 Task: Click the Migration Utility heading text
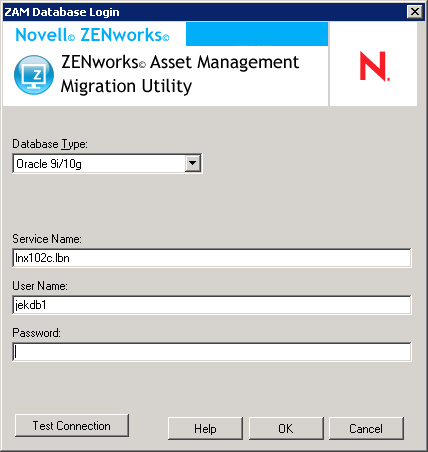tap(126, 86)
